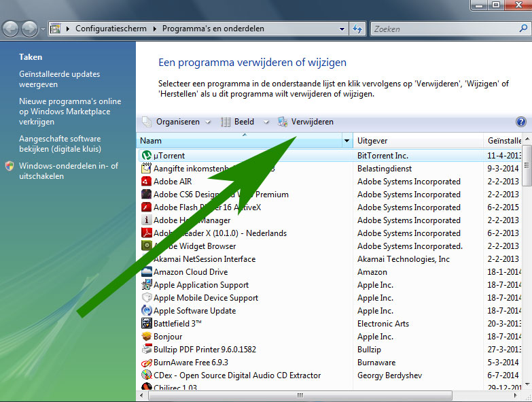Go back with the Back arrow button
532x402 pixels.
[10, 29]
